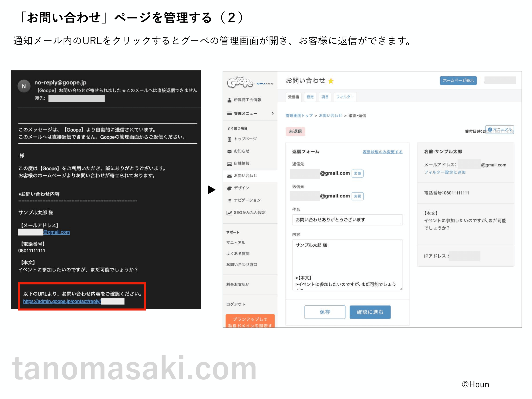Open デザイン in the sidebar menu
The width and height of the screenshot is (532, 399).
tap(241, 188)
